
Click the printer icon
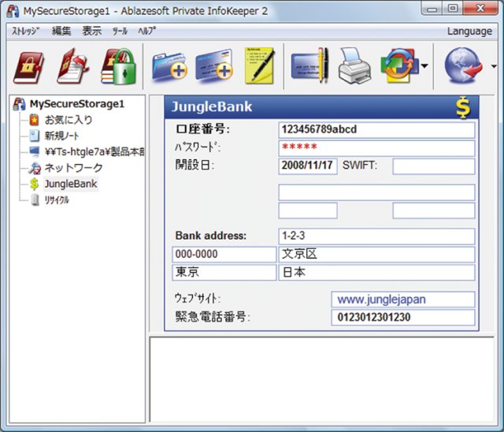click(354, 66)
